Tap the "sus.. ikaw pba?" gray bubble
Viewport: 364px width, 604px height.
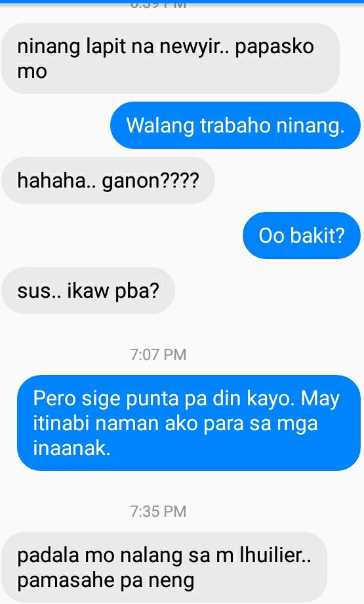(x=88, y=291)
